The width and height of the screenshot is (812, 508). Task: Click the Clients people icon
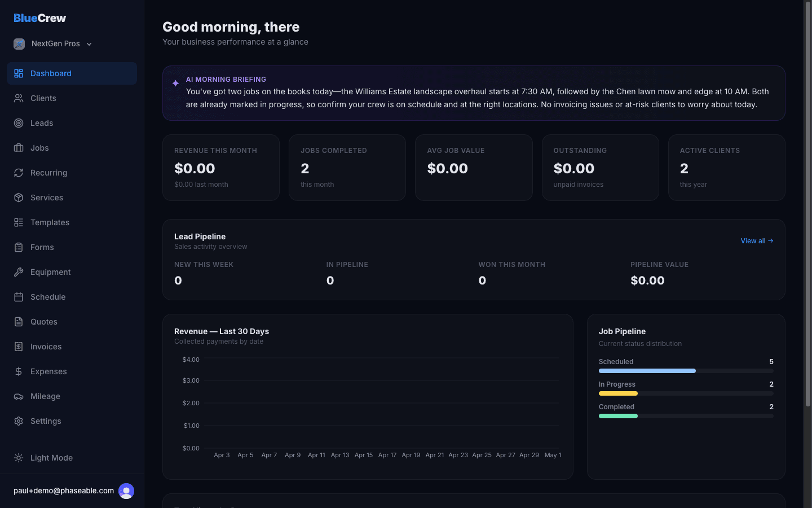point(19,98)
